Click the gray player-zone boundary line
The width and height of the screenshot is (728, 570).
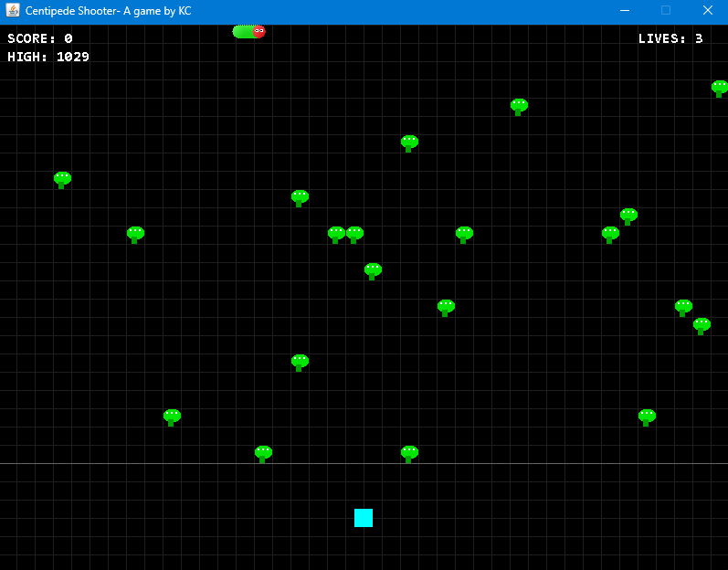[x=548, y=464]
